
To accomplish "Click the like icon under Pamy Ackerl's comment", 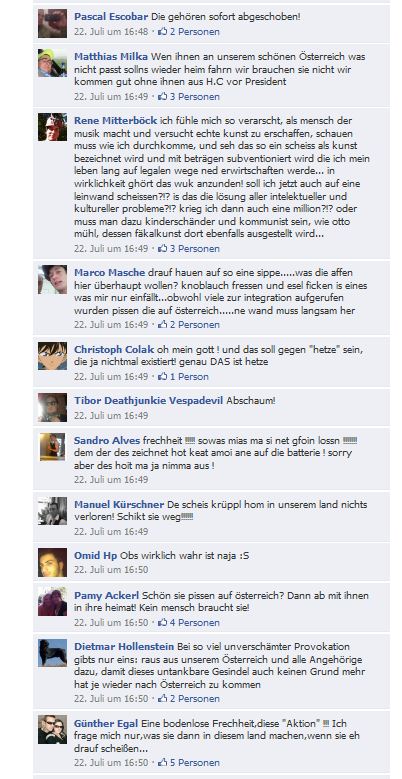I will tap(162, 622).
